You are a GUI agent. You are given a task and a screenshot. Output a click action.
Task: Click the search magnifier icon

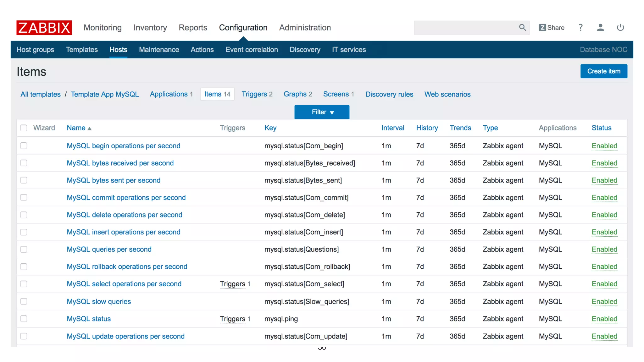522,28
